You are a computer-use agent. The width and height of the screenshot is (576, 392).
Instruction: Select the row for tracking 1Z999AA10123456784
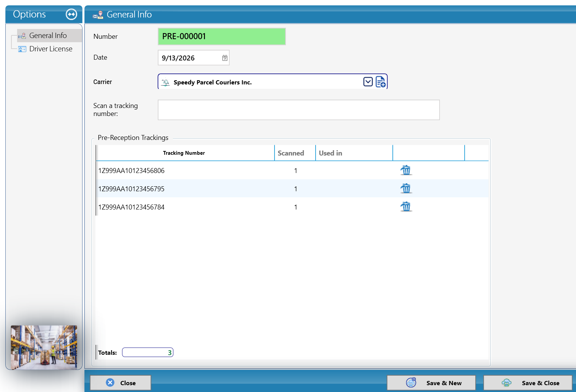(292, 207)
